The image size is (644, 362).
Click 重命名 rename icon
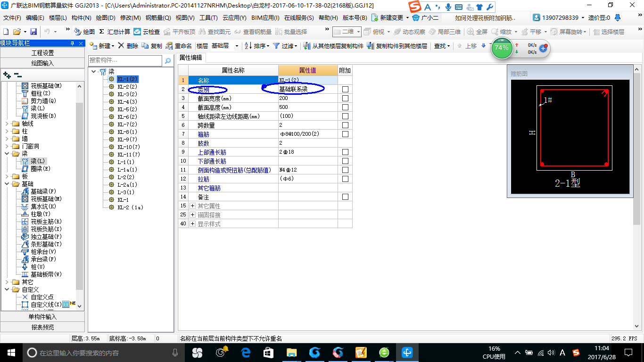(169, 46)
